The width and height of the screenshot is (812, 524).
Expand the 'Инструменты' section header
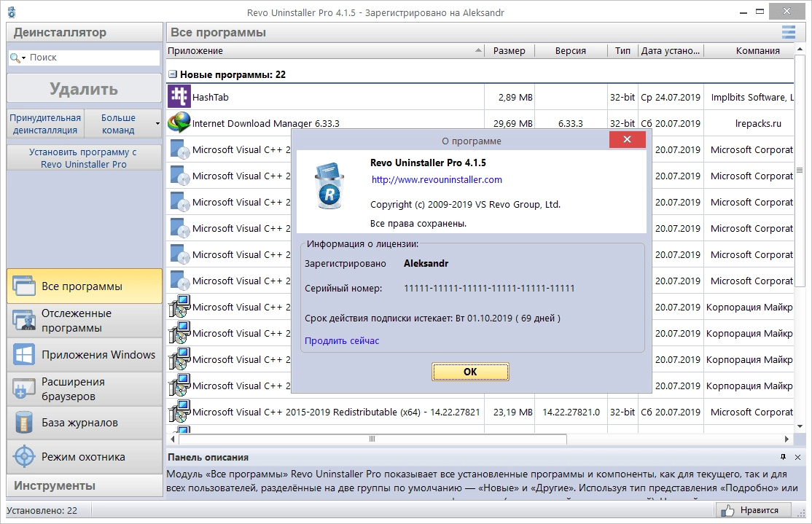point(85,485)
